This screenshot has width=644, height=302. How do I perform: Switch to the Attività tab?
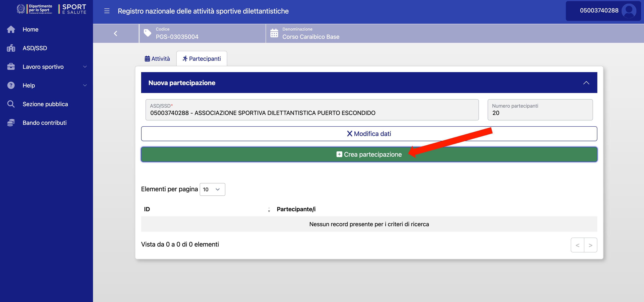(157, 59)
